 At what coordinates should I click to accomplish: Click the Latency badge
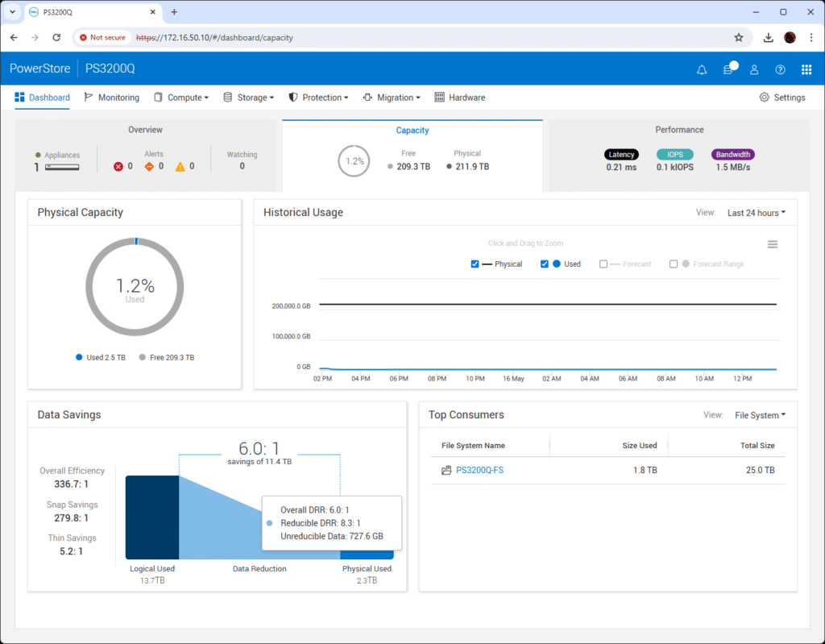click(621, 154)
